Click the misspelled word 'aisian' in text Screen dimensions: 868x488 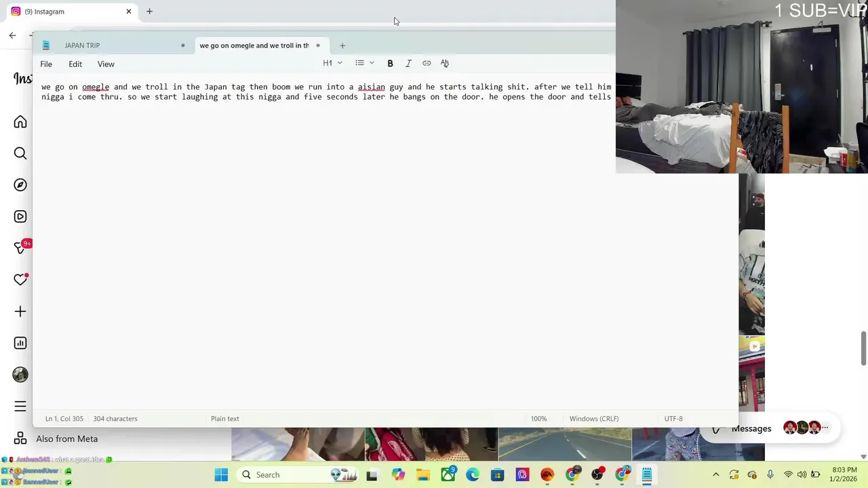(372, 87)
